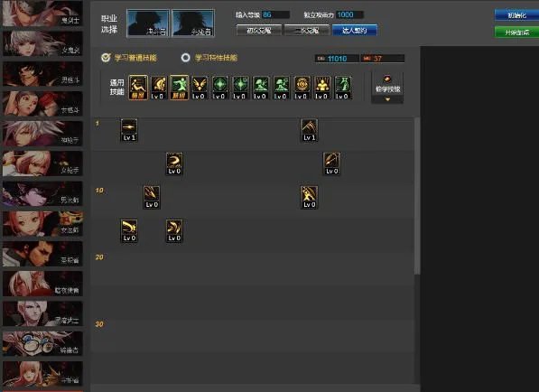
Task: Click the green button below 初始化
Action: click(x=516, y=33)
